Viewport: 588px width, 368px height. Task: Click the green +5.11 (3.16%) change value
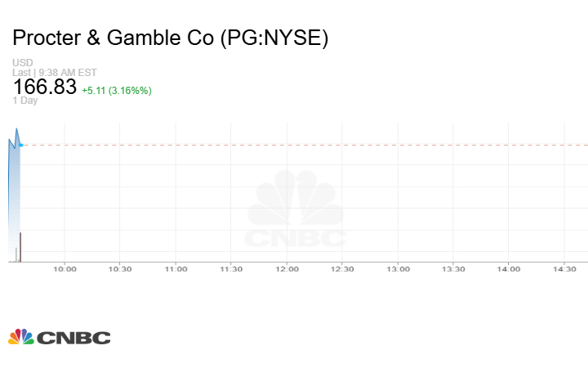click(x=117, y=90)
